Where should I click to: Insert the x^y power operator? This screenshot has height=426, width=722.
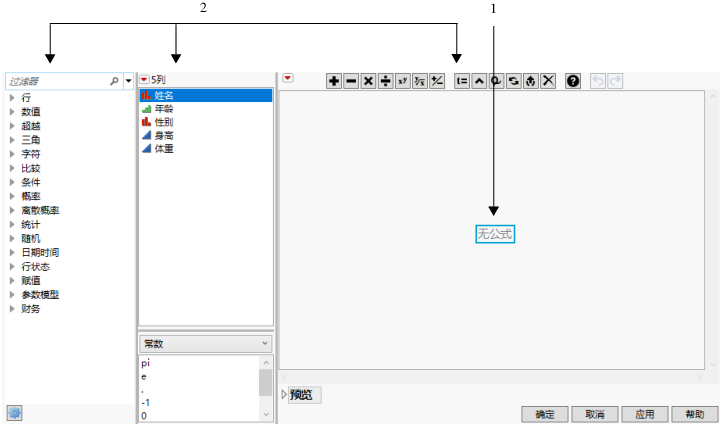point(403,81)
